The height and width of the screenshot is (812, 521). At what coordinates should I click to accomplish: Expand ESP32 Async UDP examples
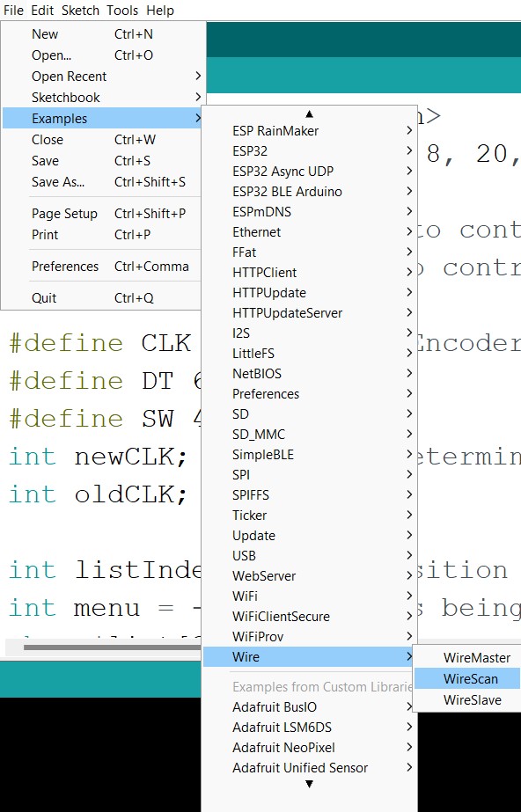(309, 172)
